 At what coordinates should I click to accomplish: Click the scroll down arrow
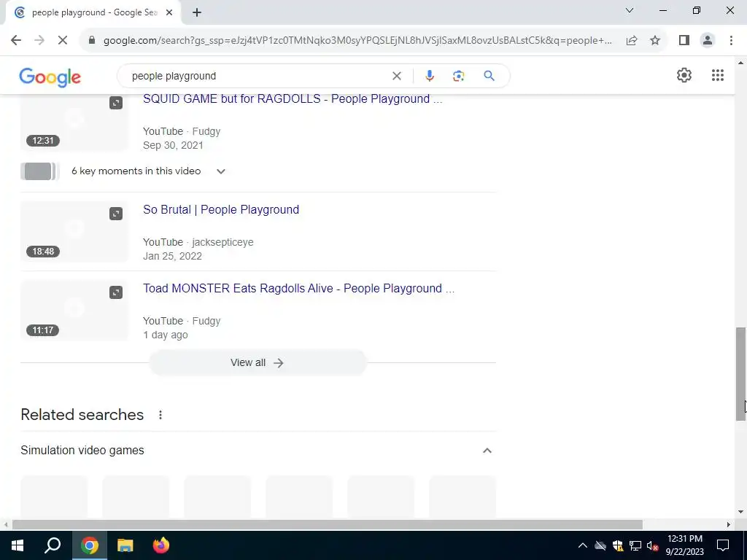740,512
